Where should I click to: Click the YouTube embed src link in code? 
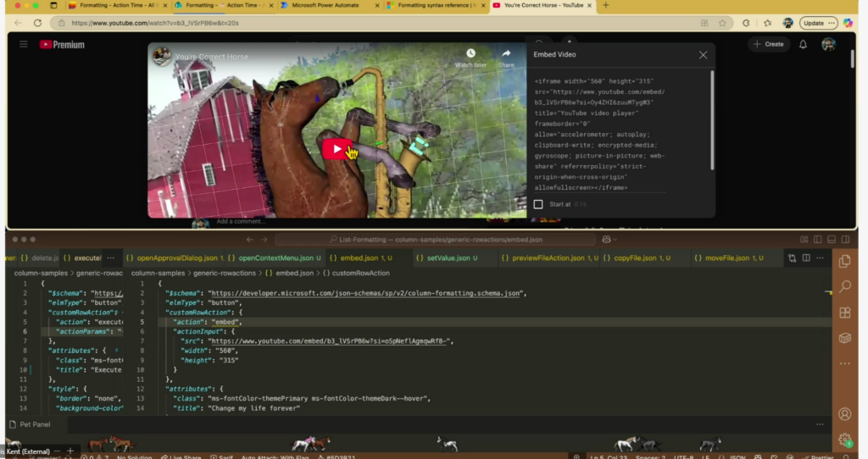pos(330,341)
